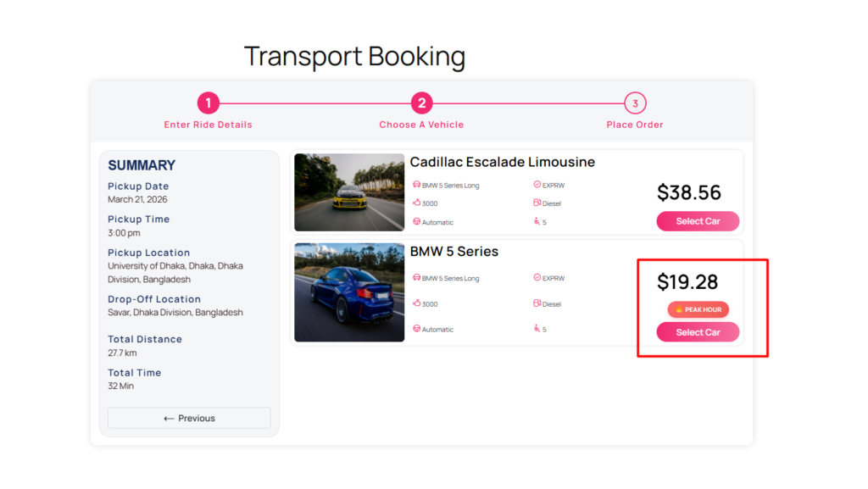This screenshot has width=868, height=489.
Task: Select Car for the BMW 5 Series
Action: [x=698, y=331]
